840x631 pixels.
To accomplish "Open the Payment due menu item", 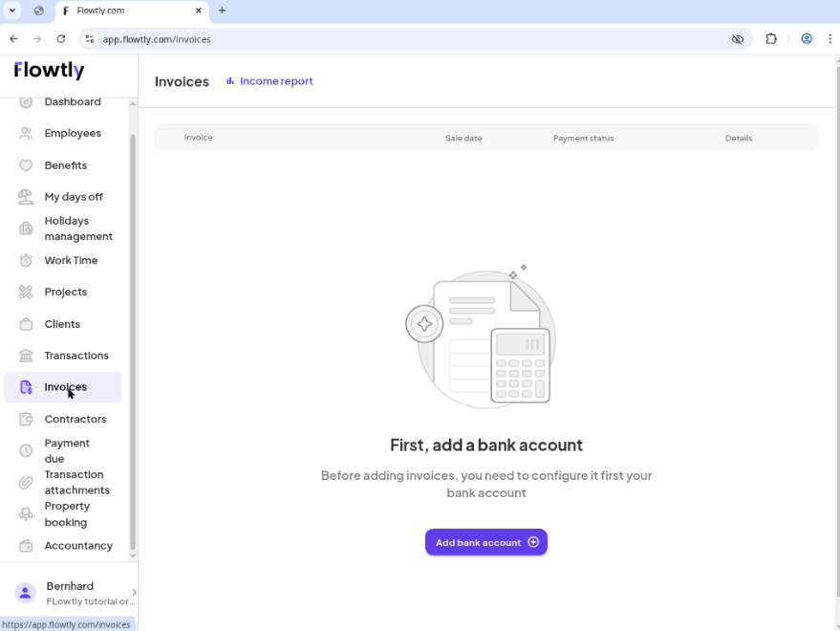I will tap(67, 450).
